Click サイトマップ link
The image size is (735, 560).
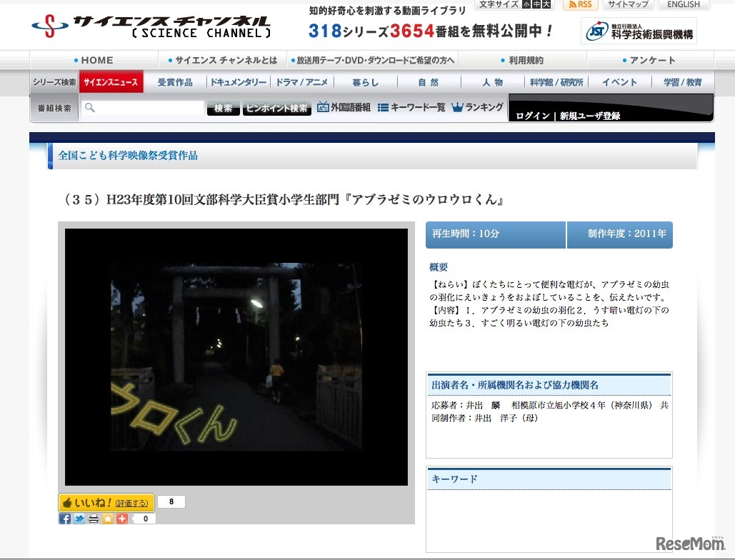coord(628,4)
